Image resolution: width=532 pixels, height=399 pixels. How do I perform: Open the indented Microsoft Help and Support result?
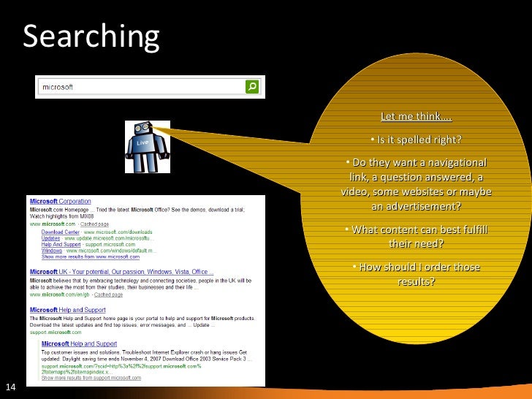click(79, 343)
